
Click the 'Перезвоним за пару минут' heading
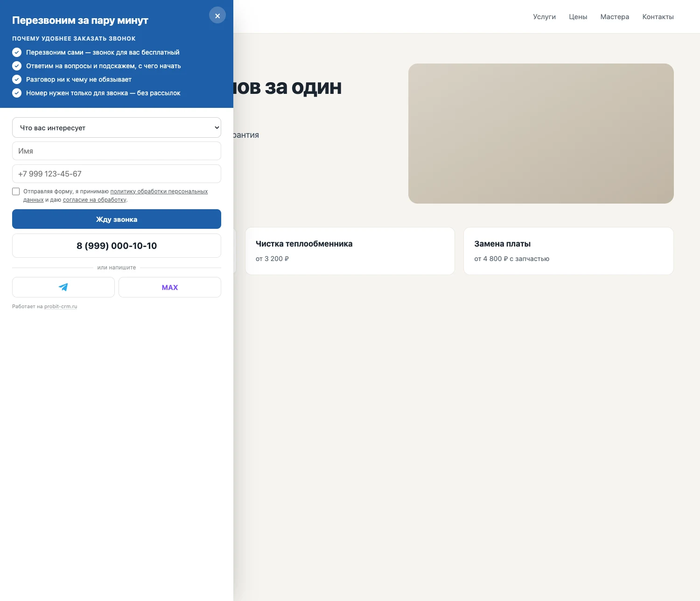80,21
